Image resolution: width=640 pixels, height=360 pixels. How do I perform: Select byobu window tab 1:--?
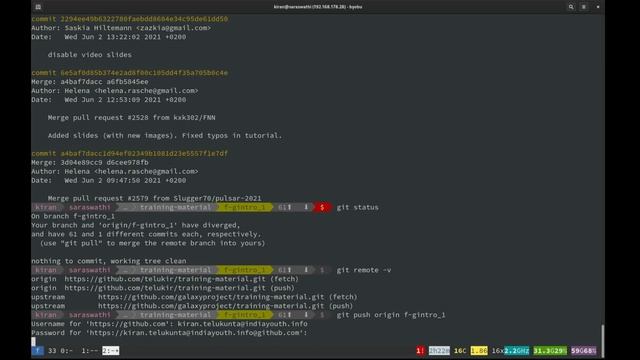[x=89, y=351]
